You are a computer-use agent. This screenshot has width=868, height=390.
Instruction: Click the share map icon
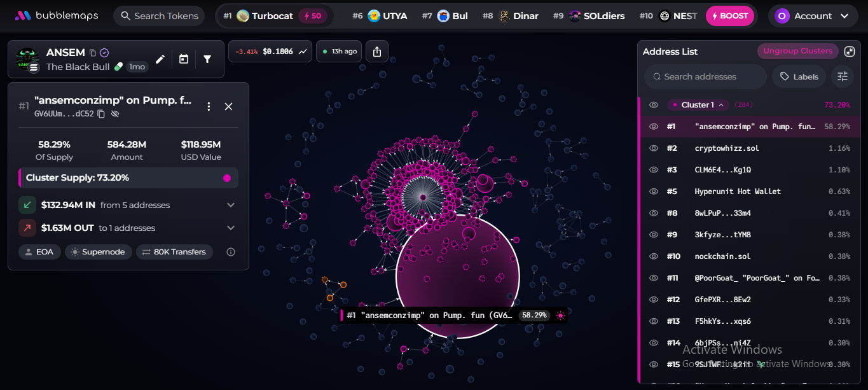tap(377, 52)
